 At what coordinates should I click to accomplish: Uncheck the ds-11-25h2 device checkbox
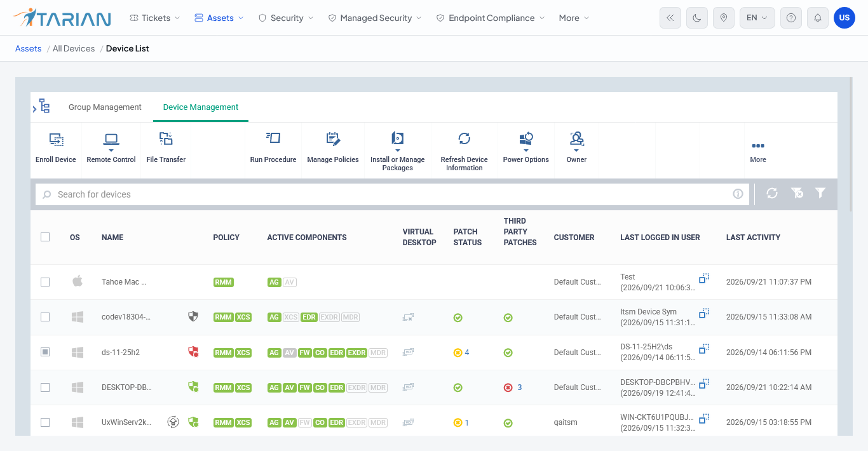pos(45,352)
